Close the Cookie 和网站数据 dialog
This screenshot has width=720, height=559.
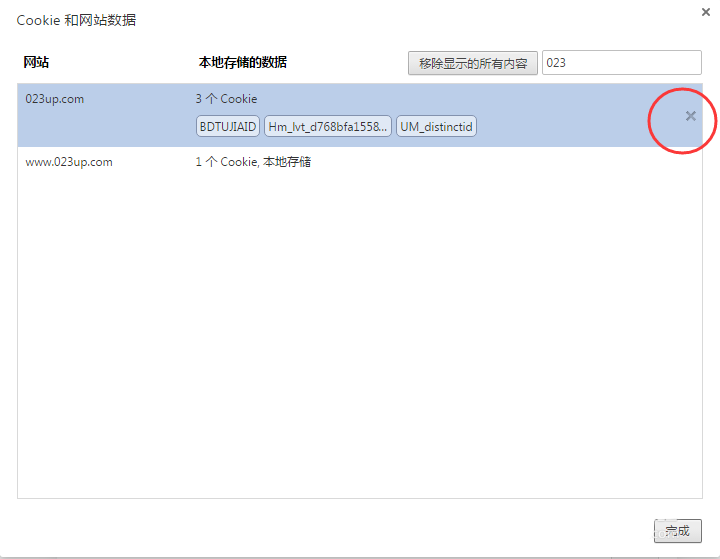coord(706,12)
